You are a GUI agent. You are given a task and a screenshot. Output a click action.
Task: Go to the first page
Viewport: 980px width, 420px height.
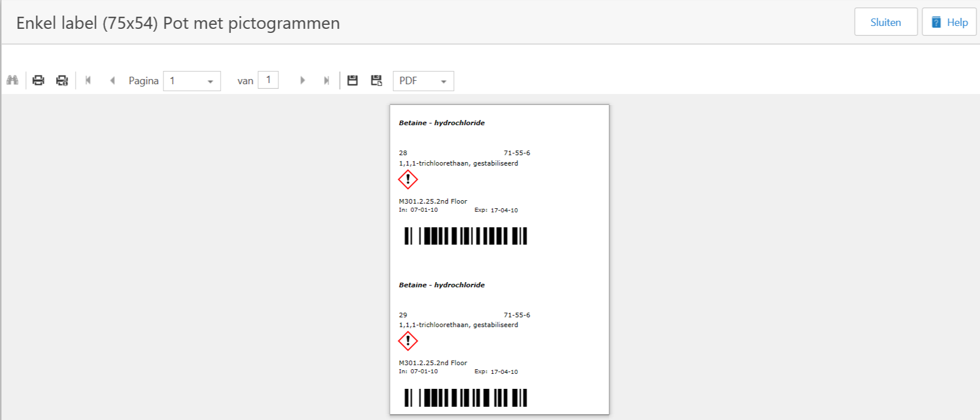tap(88, 80)
